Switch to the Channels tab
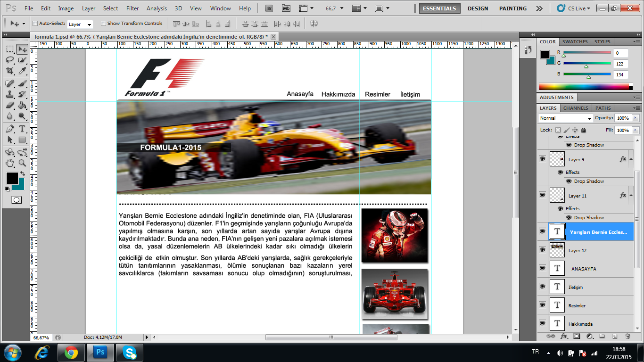 (576, 108)
